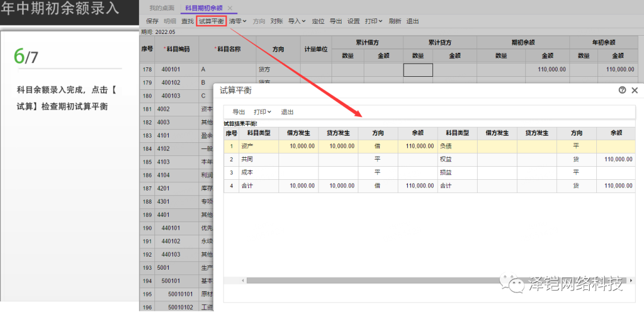
Task: Click 对账 in the toolbar
Action: click(276, 21)
